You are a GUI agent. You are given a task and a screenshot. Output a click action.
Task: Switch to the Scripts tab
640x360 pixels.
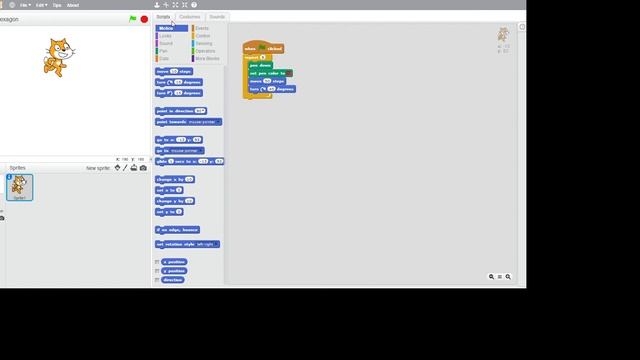point(163,17)
